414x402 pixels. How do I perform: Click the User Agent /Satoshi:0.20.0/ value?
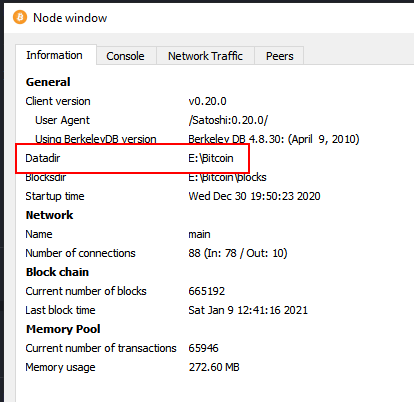(x=228, y=120)
